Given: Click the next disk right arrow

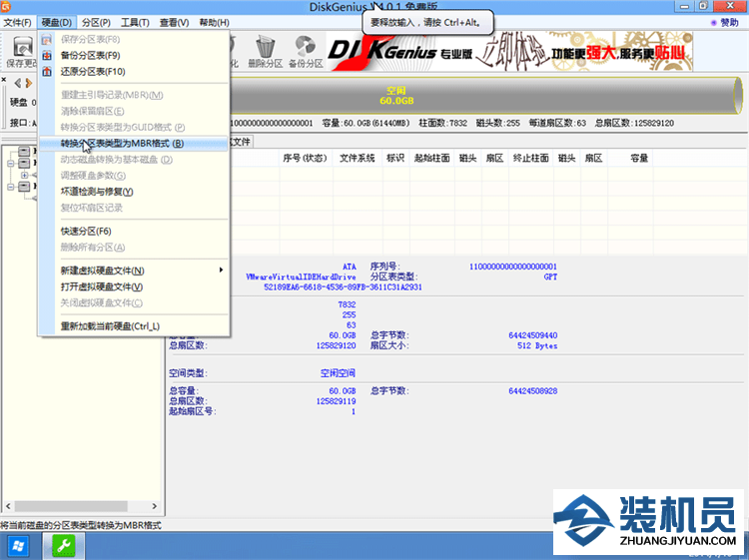Looking at the screenshot, I should click(29, 82).
